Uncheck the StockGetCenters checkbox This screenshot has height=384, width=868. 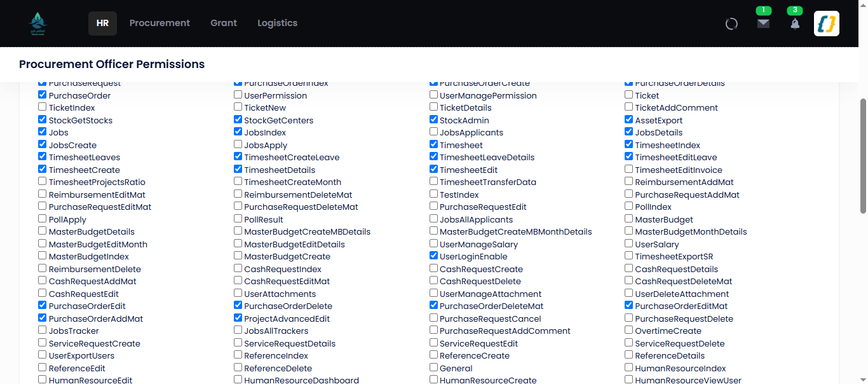(x=238, y=120)
